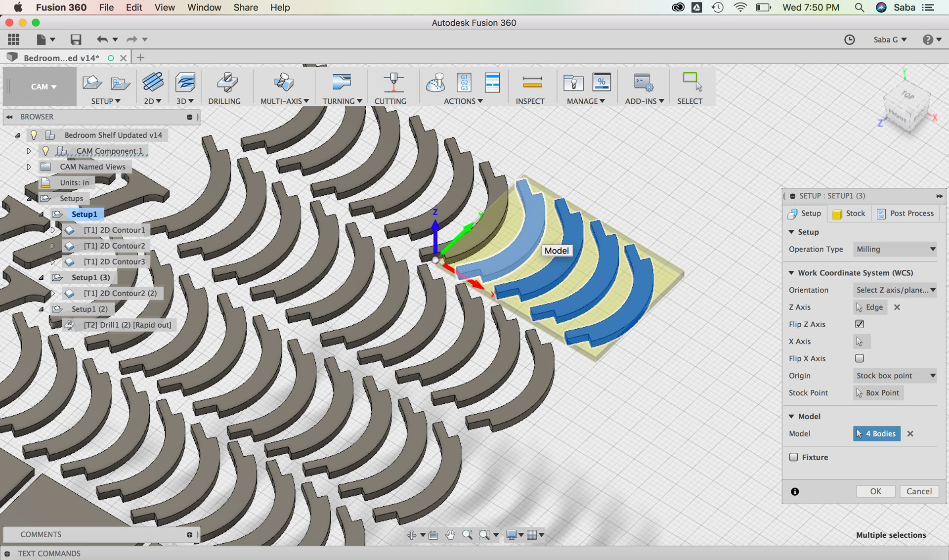Expand the CAM Named Views tree node
The width and height of the screenshot is (949, 560).
point(29,167)
